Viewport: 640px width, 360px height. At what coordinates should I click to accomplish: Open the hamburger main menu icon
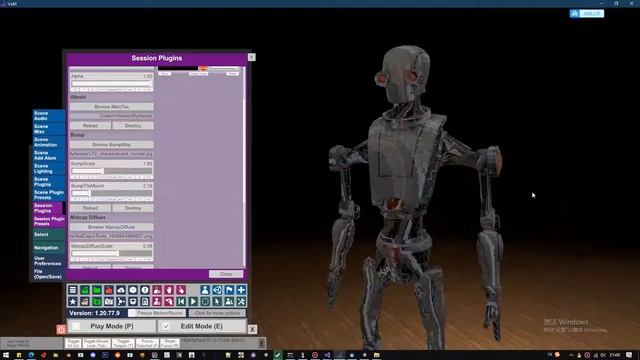[73, 290]
